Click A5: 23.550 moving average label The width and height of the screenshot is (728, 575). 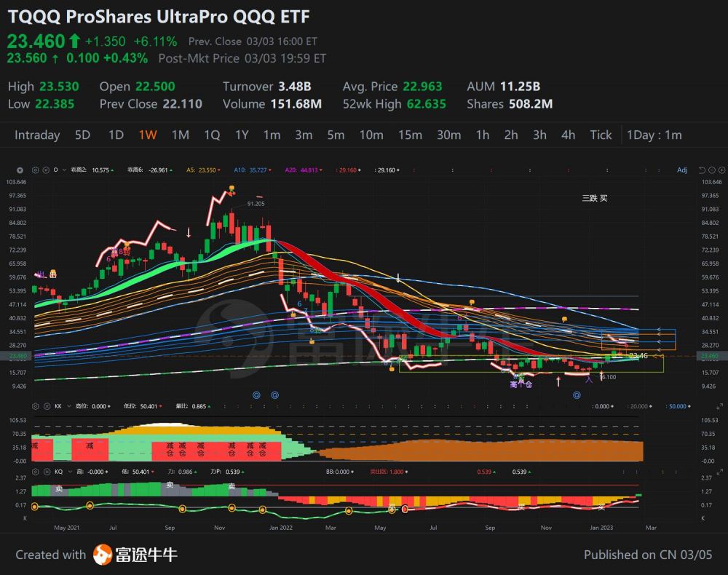tap(203, 170)
